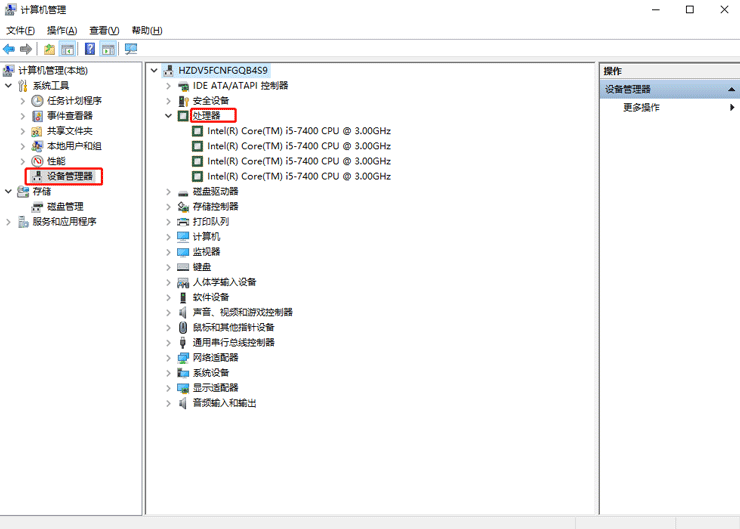Select 设备管理器 in the left tree
Image resolution: width=740 pixels, height=529 pixels.
pyautogui.click(x=70, y=176)
